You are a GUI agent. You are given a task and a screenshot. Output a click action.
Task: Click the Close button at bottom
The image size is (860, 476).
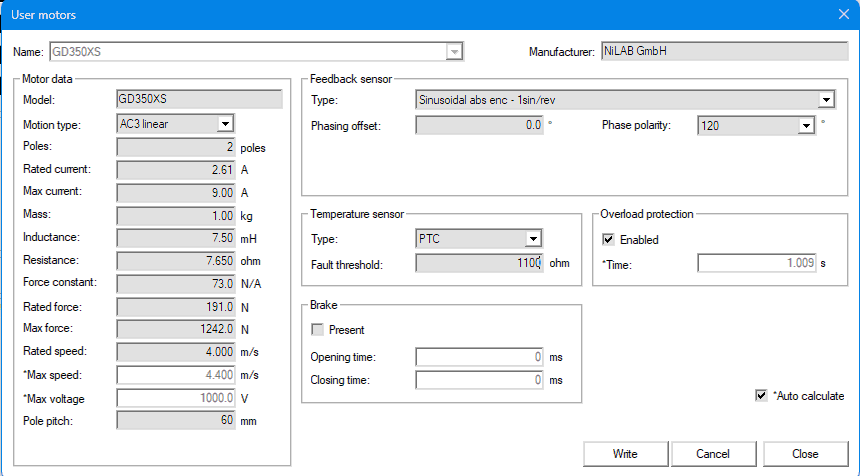[805, 454]
